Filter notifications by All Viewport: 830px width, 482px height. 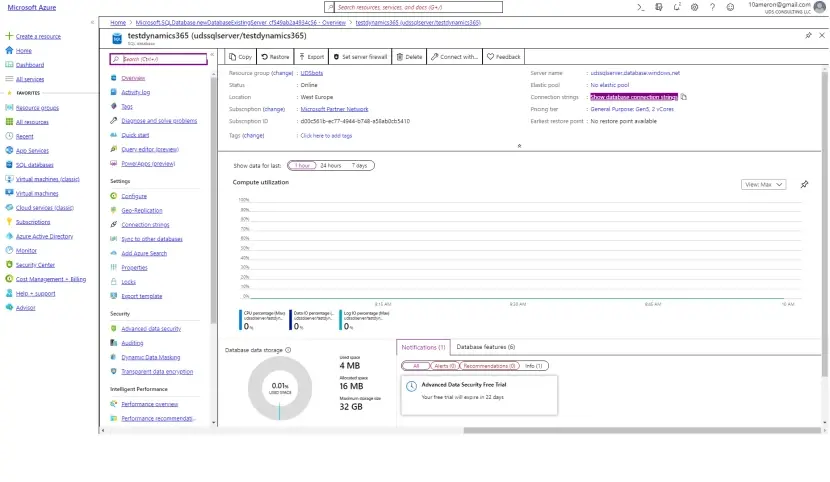tap(416, 366)
